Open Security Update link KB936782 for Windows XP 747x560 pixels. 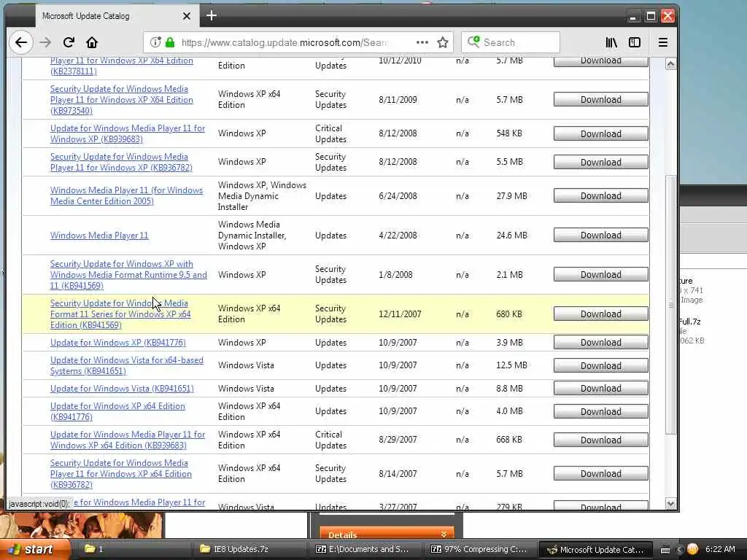121,162
